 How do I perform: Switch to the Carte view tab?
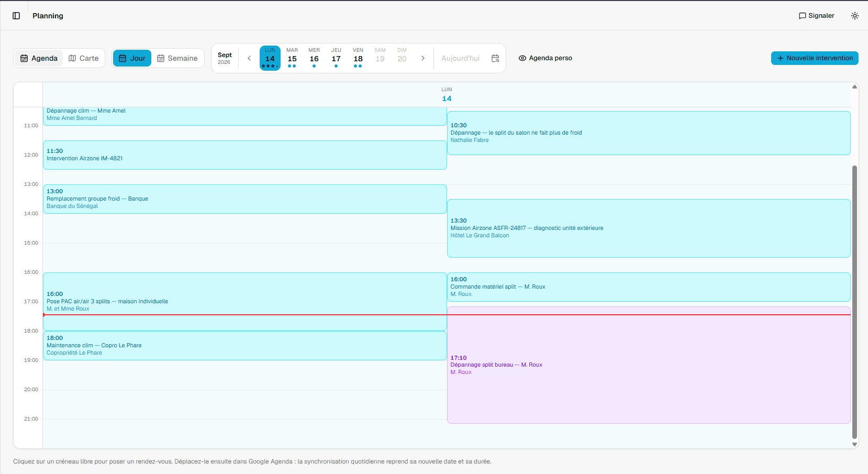[x=84, y=58]
